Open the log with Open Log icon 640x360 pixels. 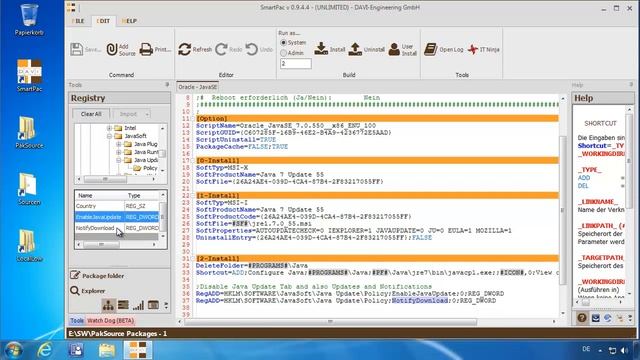430,49
